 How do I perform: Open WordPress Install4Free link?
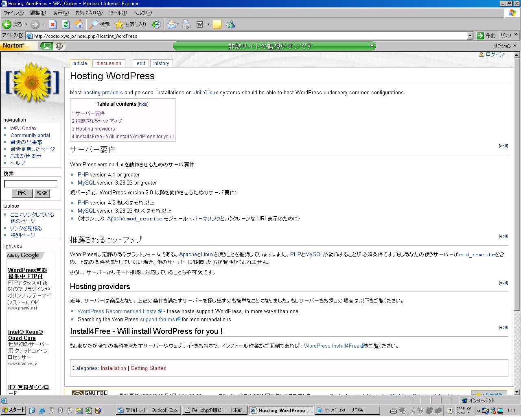point(332,346)
